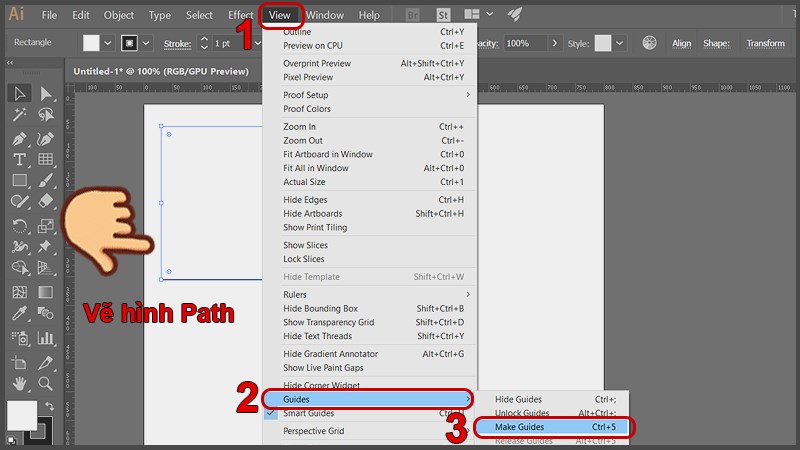Select the Rectangle tool in toolbar
800x450 pixels.
[x=19, y=180]
